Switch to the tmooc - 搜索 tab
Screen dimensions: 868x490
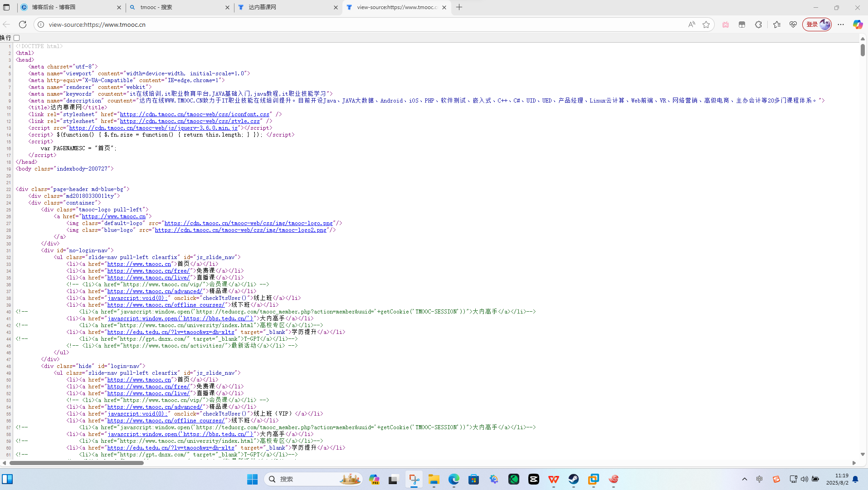coord(180,7)
